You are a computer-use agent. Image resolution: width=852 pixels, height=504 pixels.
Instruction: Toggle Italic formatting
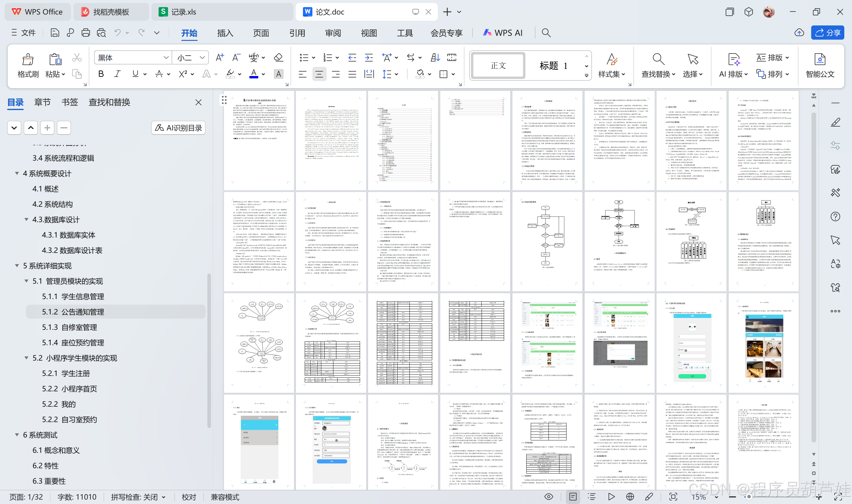tap(117, 74)
